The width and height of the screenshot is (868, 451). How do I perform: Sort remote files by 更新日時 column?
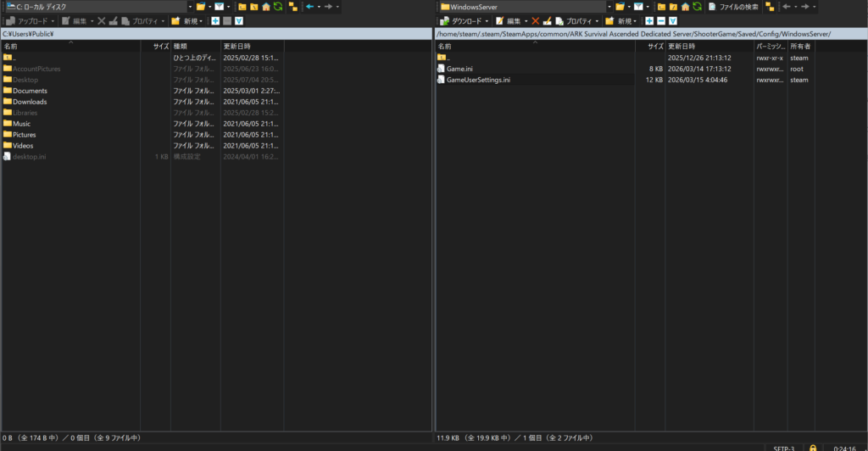click(709, 46)
